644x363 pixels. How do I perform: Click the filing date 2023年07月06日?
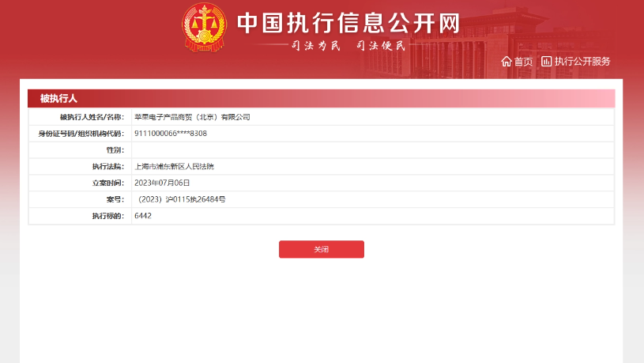pos(163,183)
